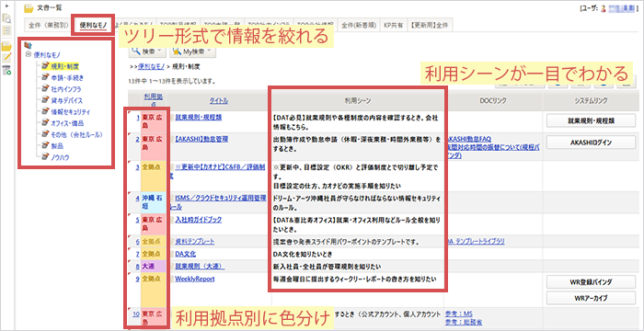Open the My検索 dropdown button

click(x=192, y=51)
